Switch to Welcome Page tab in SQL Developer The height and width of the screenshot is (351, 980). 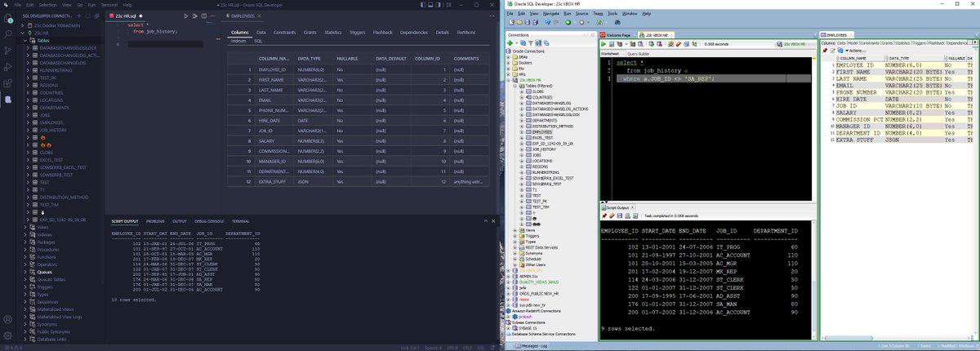[x=618, y=35]
